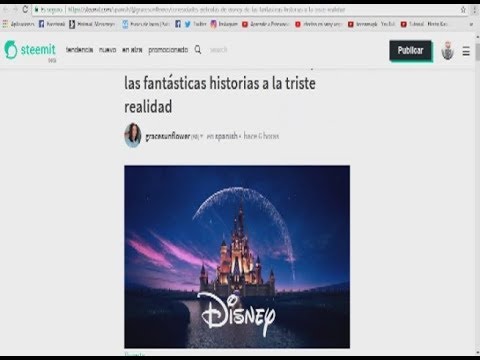This screenshot has height=360, width=480.
Task: Click the magnifier search icon
Action: pos(198,50)
